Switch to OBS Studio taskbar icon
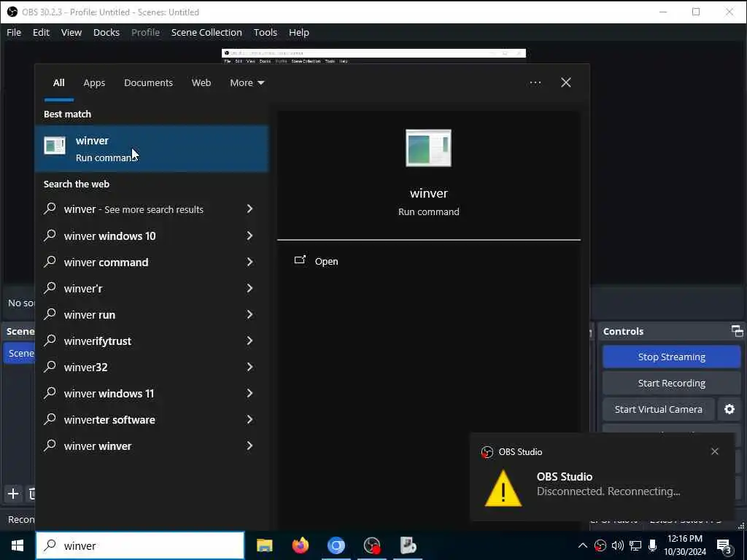 click(372, 545)
